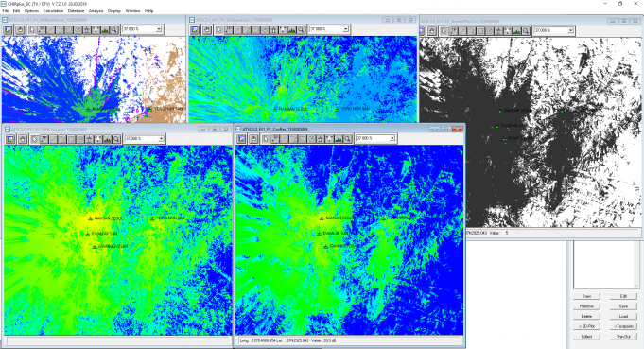This screenshot has width=644, height=349.
Task: Select the pointer tool in CovRes window toolbar
Action: [x=266, y=139]
